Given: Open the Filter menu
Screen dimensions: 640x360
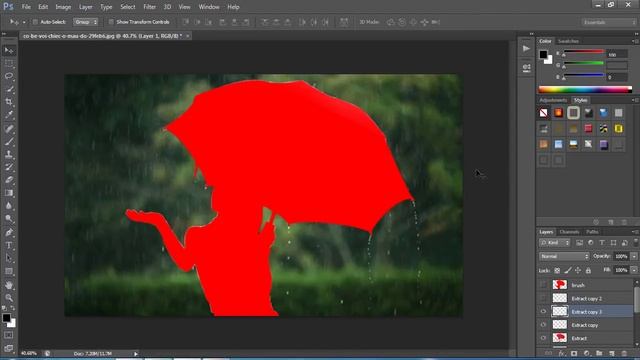Looking at the screenshot, I should (149, 7).
